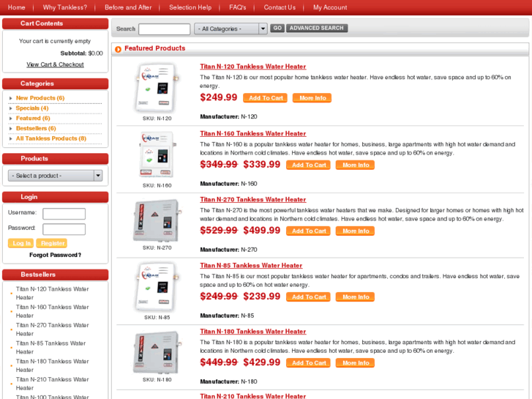Click Forgot Password? link
The image size is (532, 399).
pyautogui.click(x=55, y=255)
